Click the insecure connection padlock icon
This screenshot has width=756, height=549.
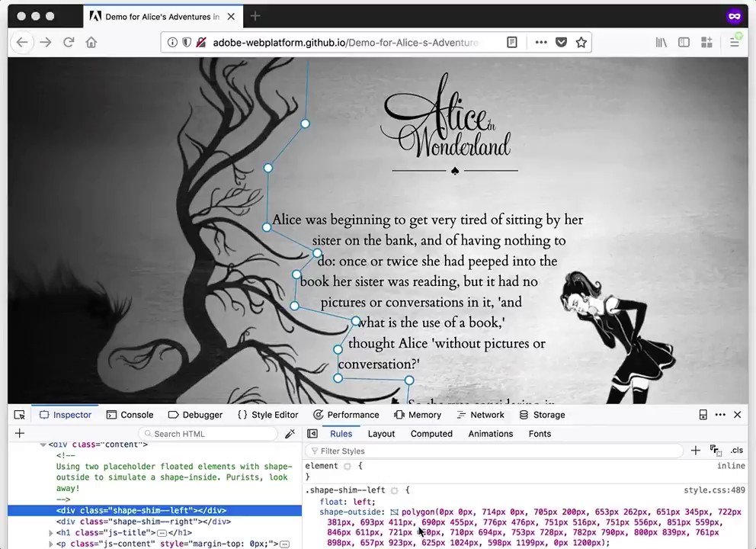pos(201,43)
